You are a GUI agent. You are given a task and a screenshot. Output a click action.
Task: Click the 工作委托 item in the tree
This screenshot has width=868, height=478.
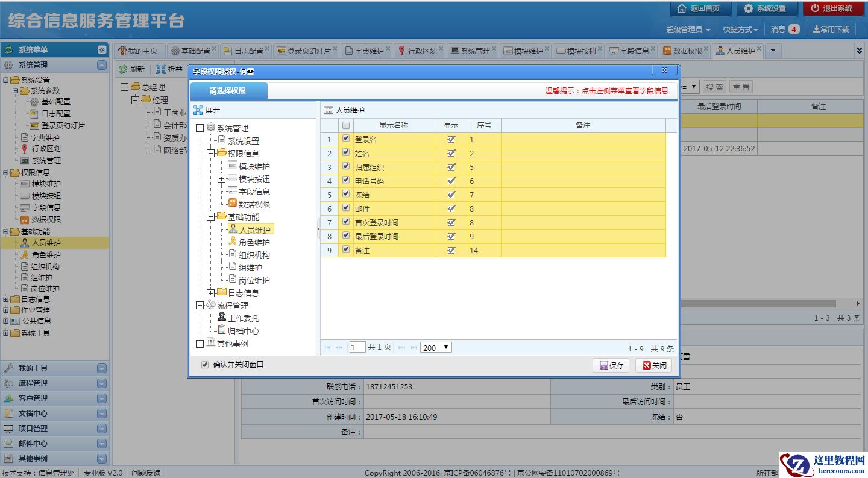(243, 318)
